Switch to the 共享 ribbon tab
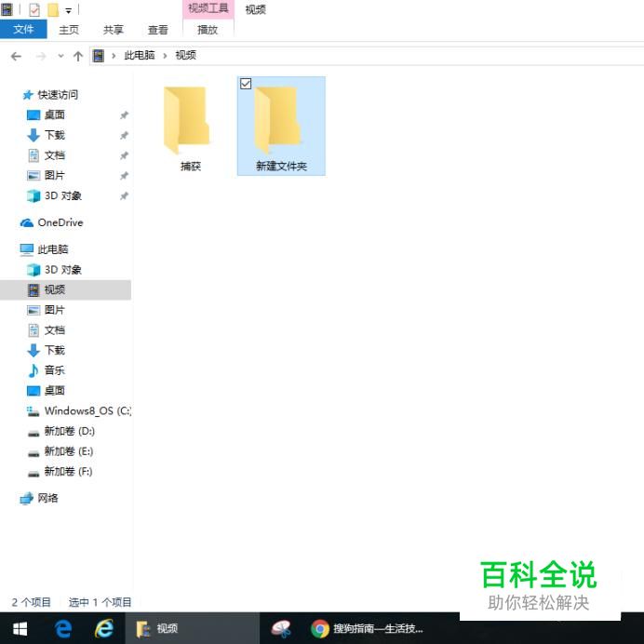Image resolution: width=644 pixels, height=644 pixels. pyautogui.click(x=113, y=30)
